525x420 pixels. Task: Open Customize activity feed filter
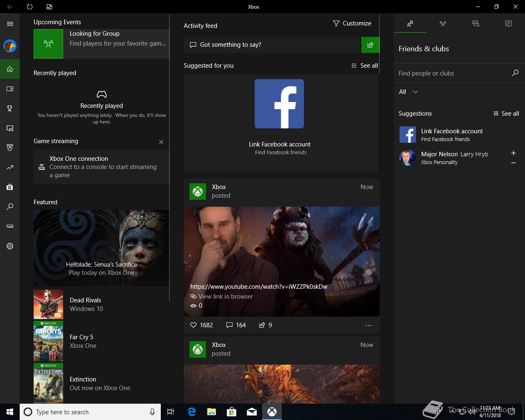tap(352, 23)
